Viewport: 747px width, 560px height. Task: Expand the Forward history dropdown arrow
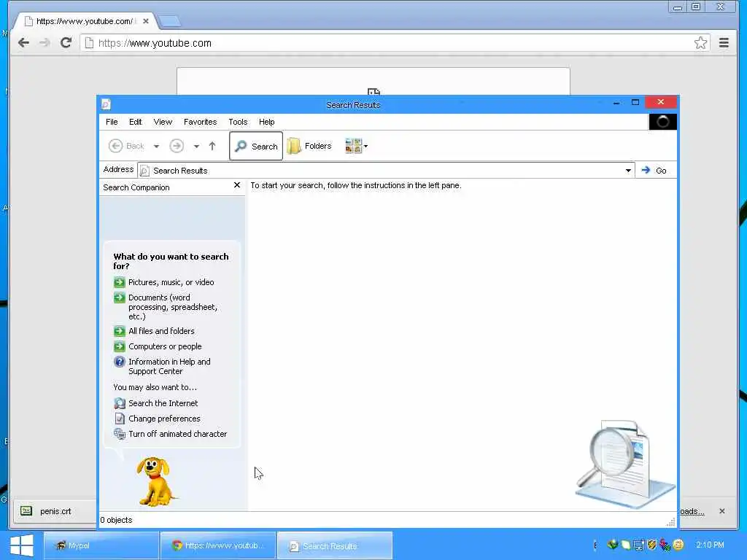click(196, 146)
